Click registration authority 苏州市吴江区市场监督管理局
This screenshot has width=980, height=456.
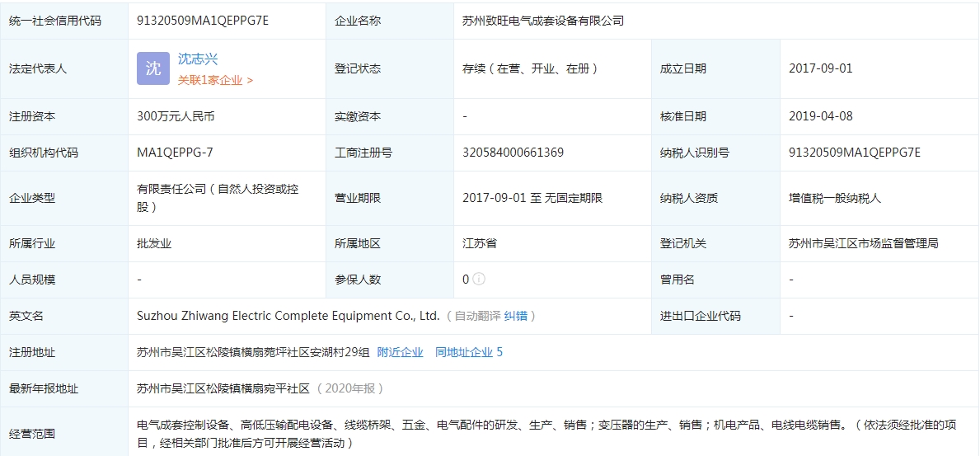pyautogui.click(x=863, y=243)
